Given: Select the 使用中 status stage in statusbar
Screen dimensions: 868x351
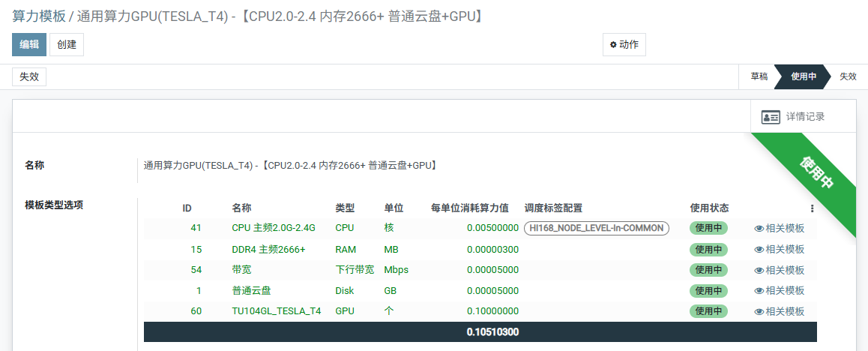Looking at the screenshot, I should click(804, 77).
